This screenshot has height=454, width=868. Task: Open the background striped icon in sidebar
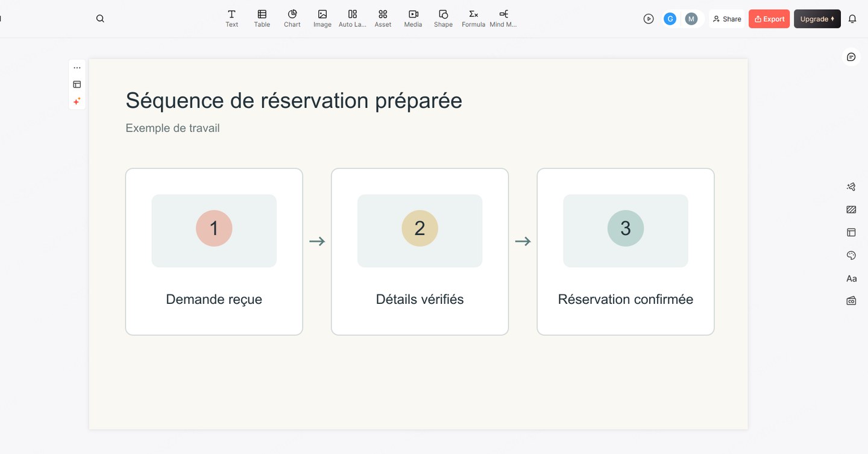point(851,210)
